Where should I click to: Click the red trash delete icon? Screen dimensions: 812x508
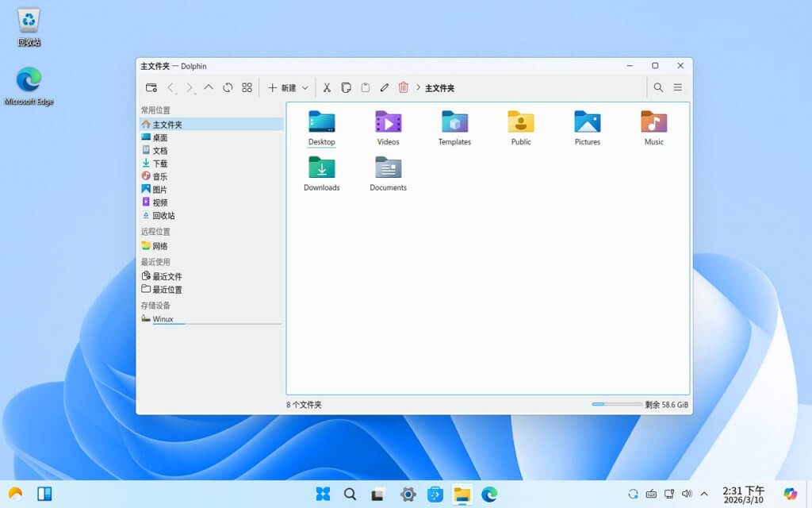(x=404, y=87)
